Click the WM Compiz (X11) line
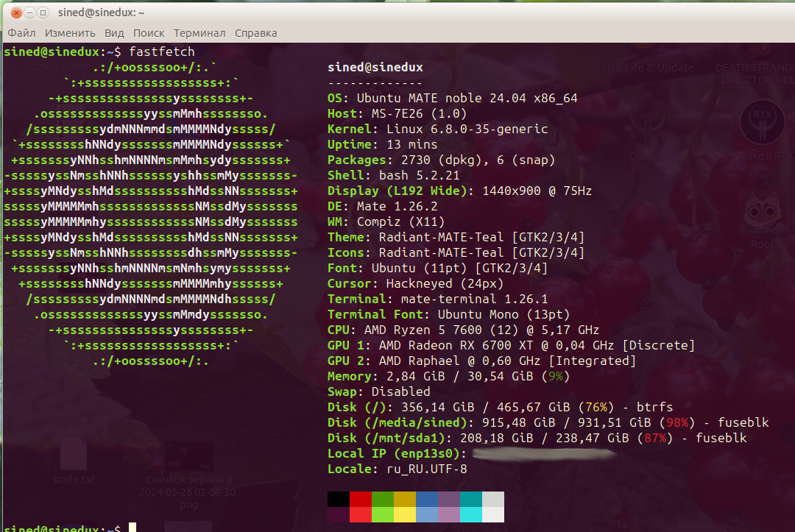 click(x=386, y=222)
